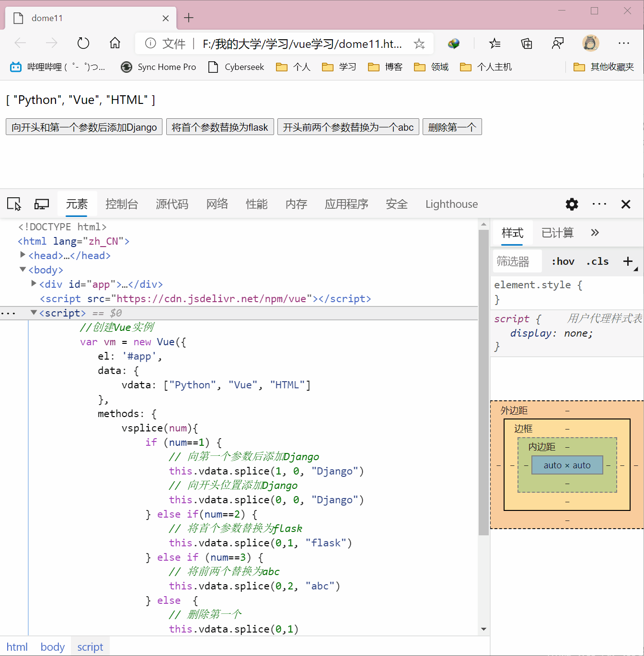
Task: Select body in the breadcrumb bar
Action: tap(53, 647)
